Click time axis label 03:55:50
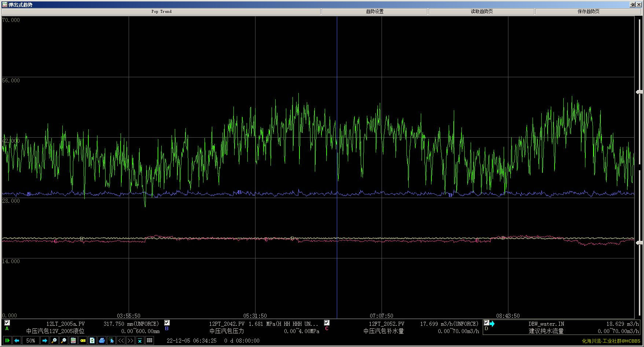644x347 pixels. point(129,316)
